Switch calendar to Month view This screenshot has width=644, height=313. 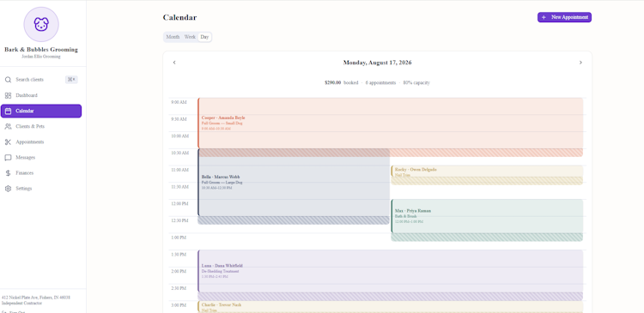[x=173, y=37]
